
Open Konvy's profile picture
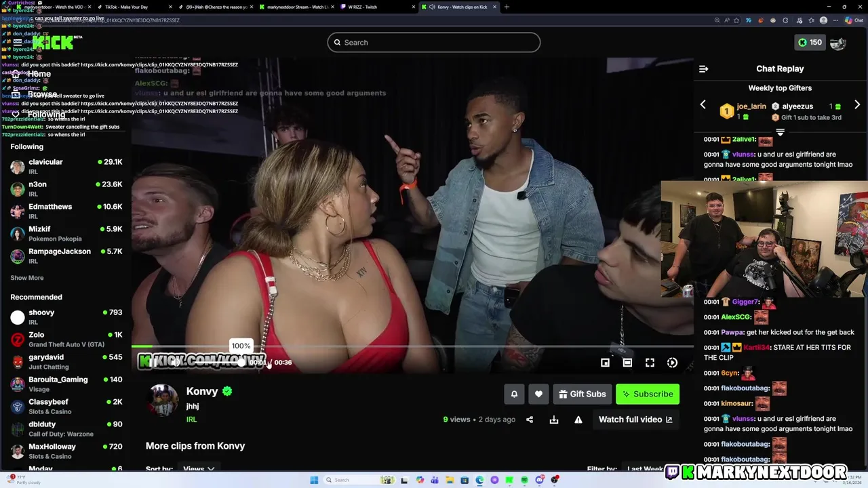[163, 400]
